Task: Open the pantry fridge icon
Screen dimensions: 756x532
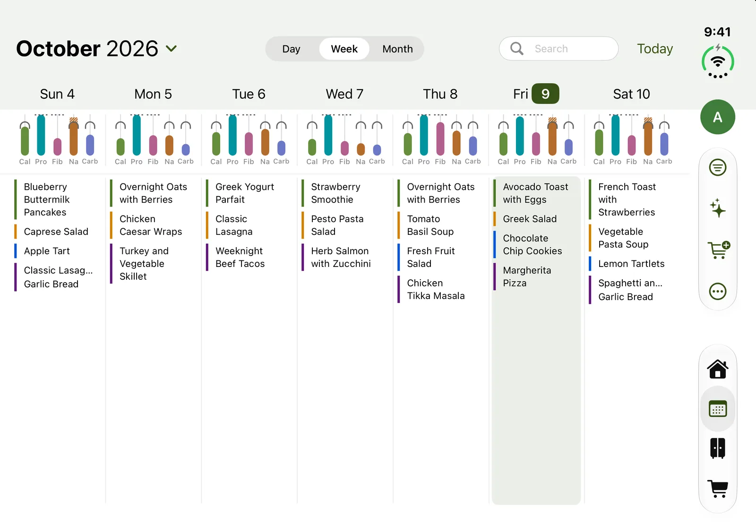Action: click(x=717, y=448)
